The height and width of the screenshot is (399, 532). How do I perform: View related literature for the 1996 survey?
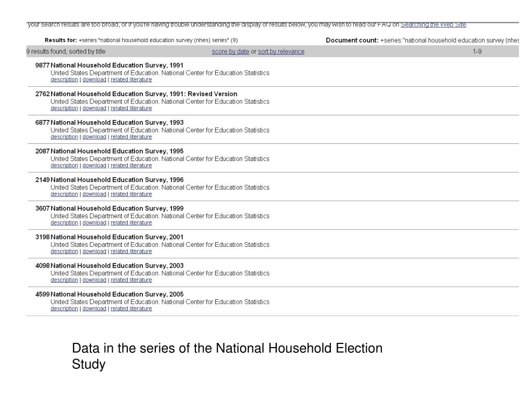(131, 194)
